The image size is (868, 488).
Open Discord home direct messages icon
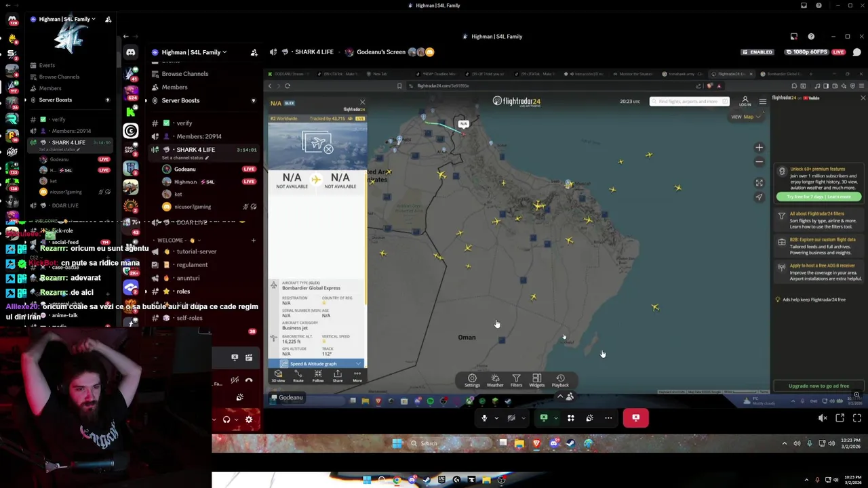pos(131,52)
